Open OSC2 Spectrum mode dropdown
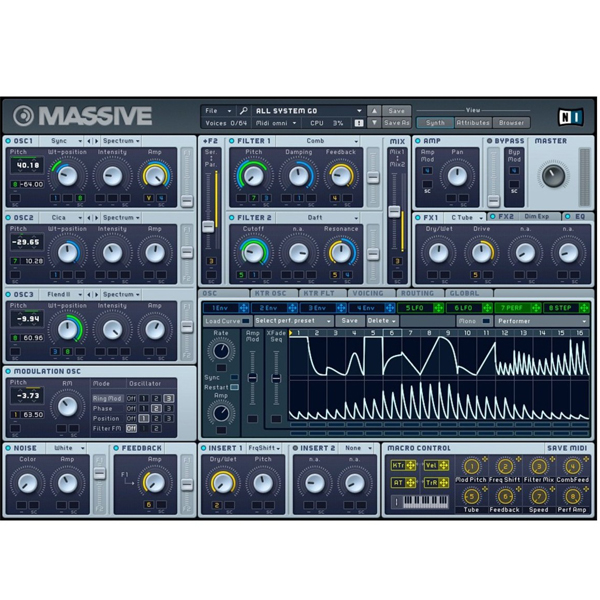This screenshot has height=600, width=600. click(121, 218)
